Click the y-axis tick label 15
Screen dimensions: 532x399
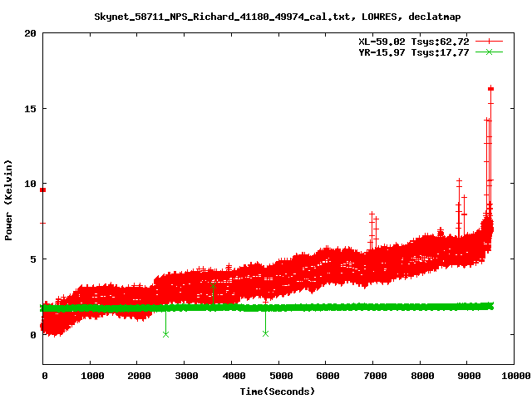tap(30, 109)
